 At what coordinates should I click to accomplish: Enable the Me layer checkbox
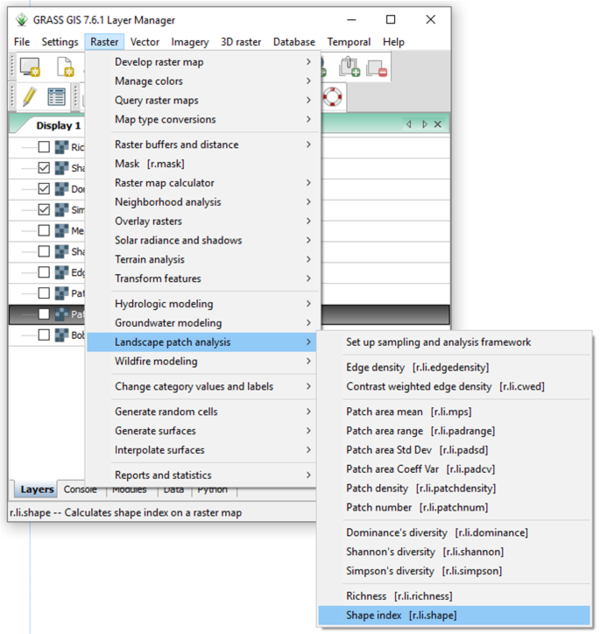(x=44, y=230)
